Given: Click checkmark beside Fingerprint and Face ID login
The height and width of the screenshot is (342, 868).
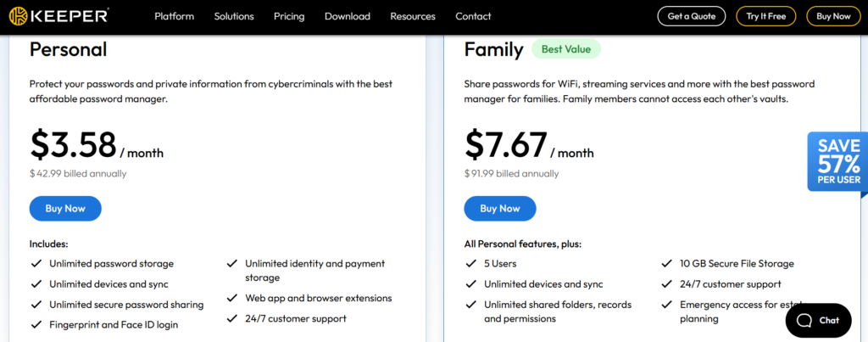Looking at the screenshot, I should pos(36,324).
